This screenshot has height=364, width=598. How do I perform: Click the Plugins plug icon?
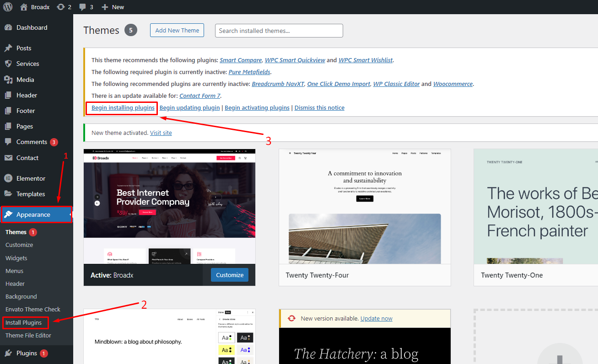[x=8, y=353]
